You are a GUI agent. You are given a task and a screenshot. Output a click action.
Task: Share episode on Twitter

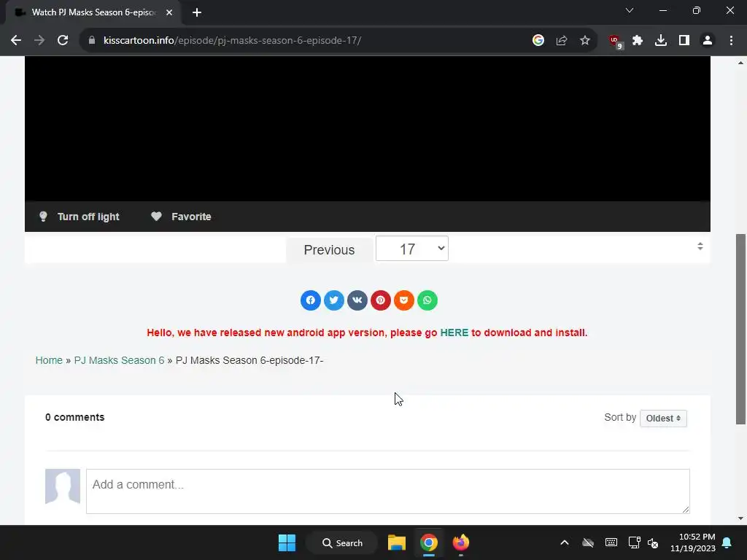(333, 300)
